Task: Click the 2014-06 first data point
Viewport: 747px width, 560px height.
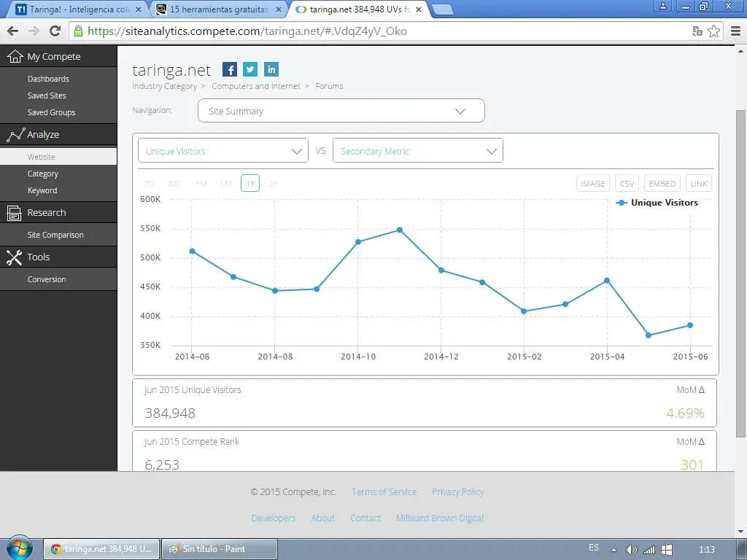Action: point(192,251)
